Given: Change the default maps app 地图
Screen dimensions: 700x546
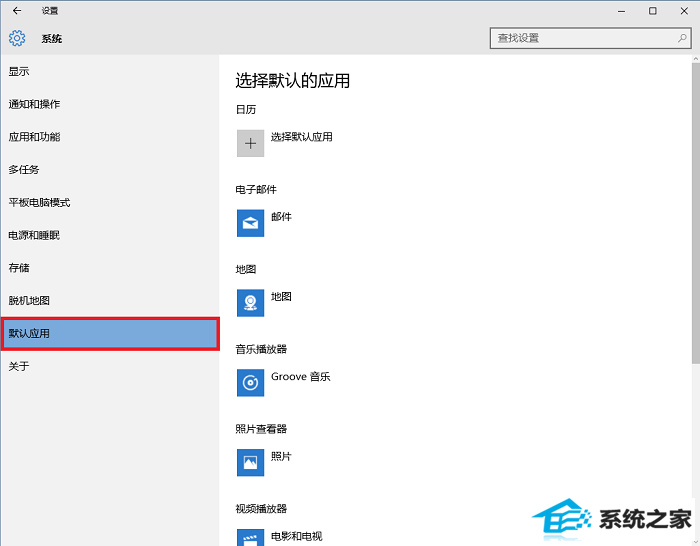Looking at the screenshot, I should coord(281,297).
